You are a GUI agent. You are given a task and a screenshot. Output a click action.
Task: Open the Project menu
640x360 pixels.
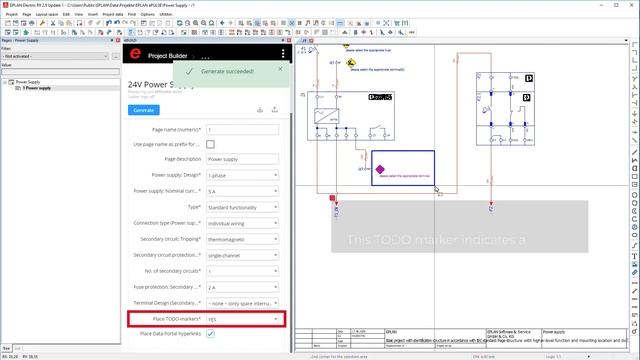11,14
